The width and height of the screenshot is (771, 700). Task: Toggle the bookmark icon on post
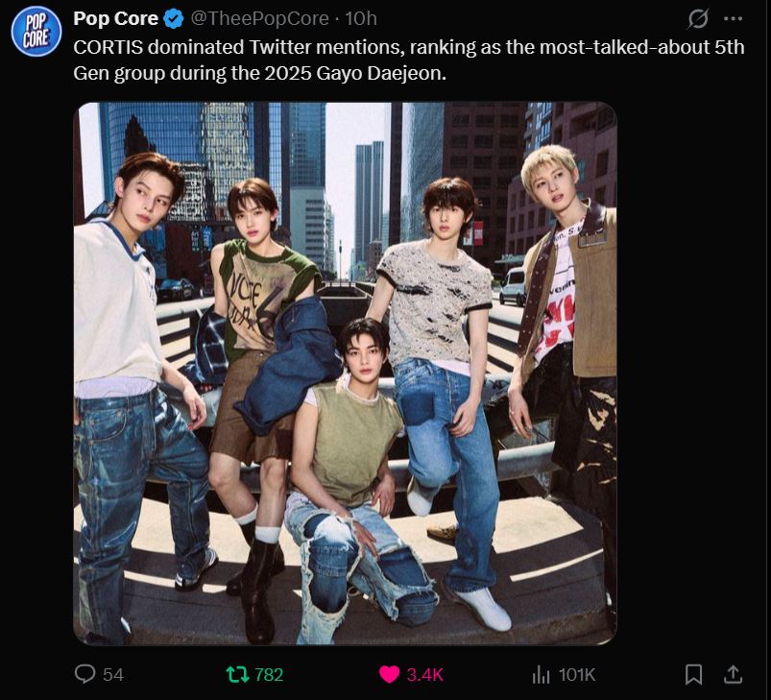tap(693, 674)
